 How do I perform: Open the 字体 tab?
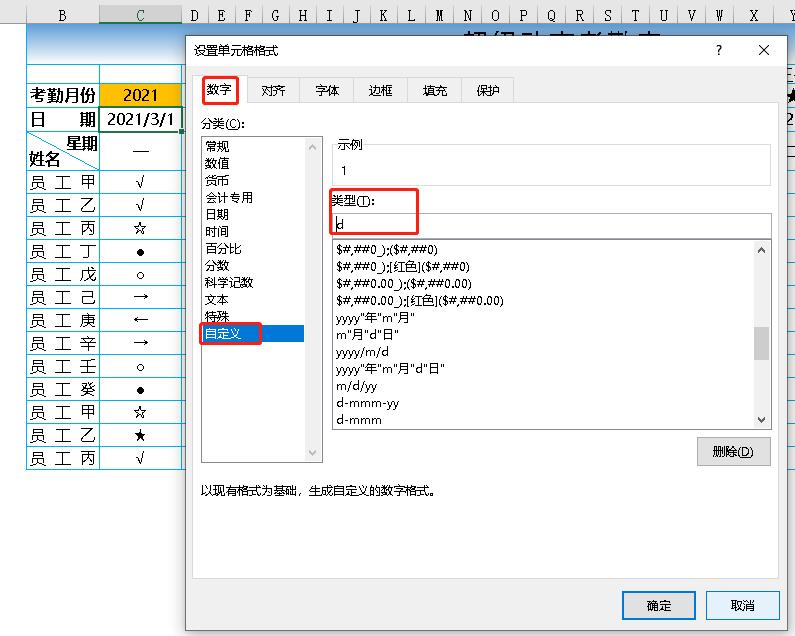coord(327,90)
